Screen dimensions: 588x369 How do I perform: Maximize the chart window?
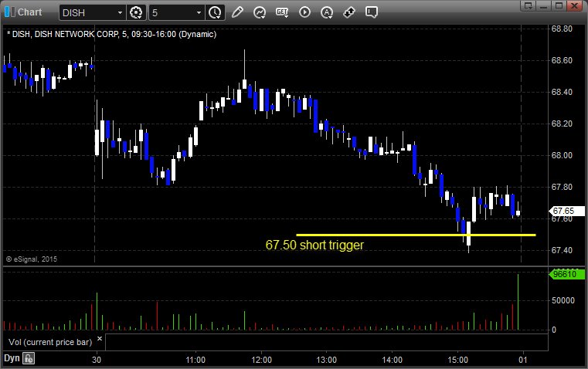559,5
